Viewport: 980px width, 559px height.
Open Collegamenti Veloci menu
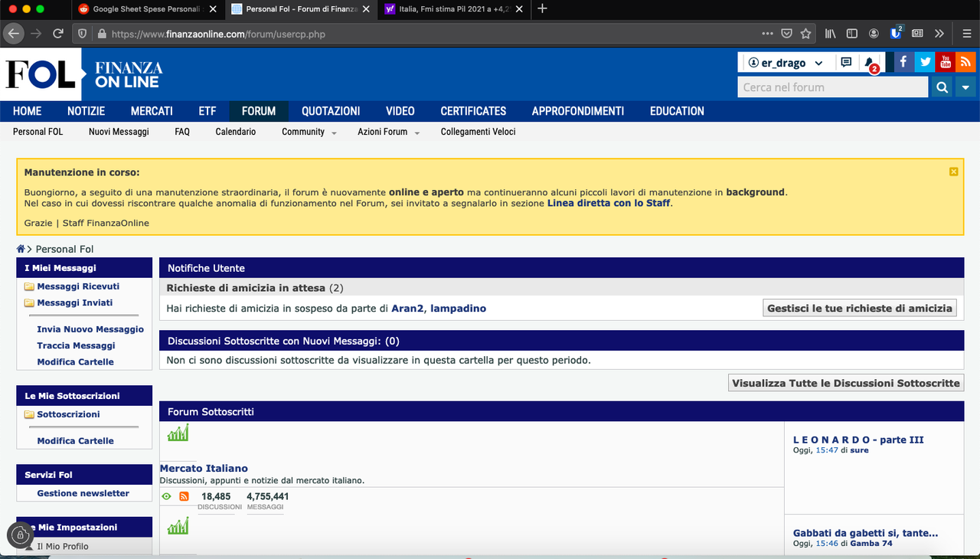(478, 132)
